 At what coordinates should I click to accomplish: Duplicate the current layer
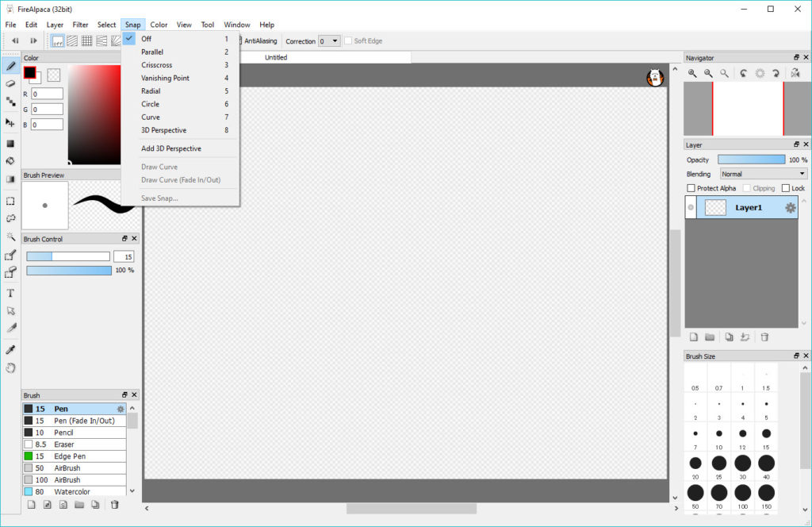click(x=730, y=337)
